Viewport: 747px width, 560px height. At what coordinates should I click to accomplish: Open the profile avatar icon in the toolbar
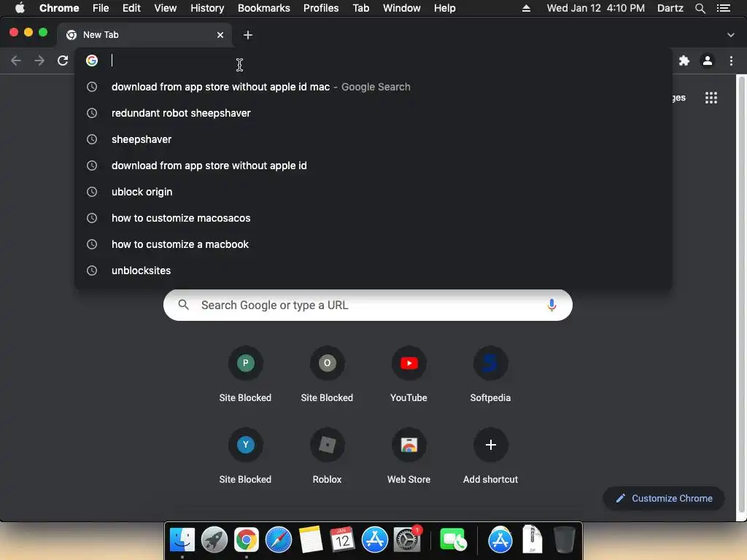tap(708, 61)
